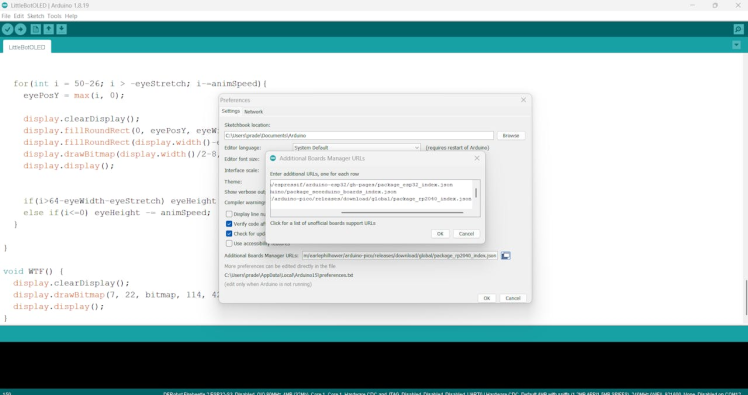Uncheck Verify code after upload
Viewport: 748px width, 395px height.
[x=229, y=224]
